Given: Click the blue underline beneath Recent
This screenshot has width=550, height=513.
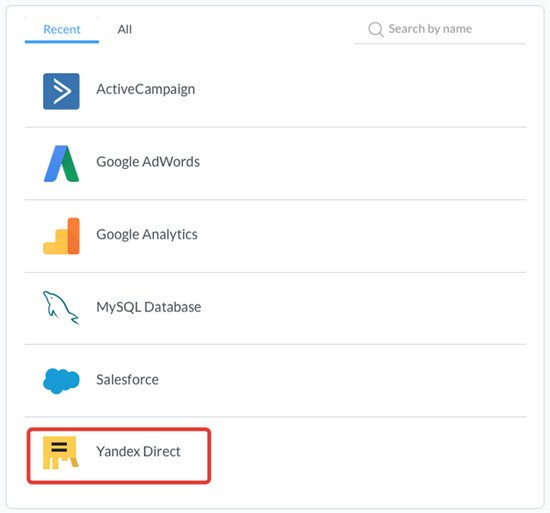Looking at the screenshot, I should click(x=62, y=42).
